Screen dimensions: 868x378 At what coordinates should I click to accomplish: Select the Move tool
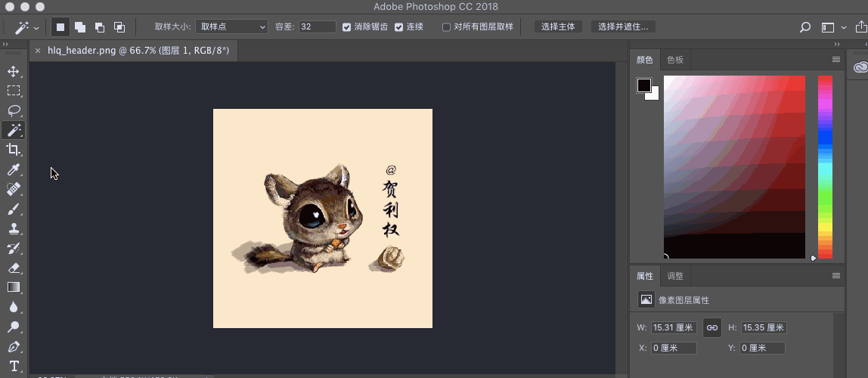(x=14, y=71)
